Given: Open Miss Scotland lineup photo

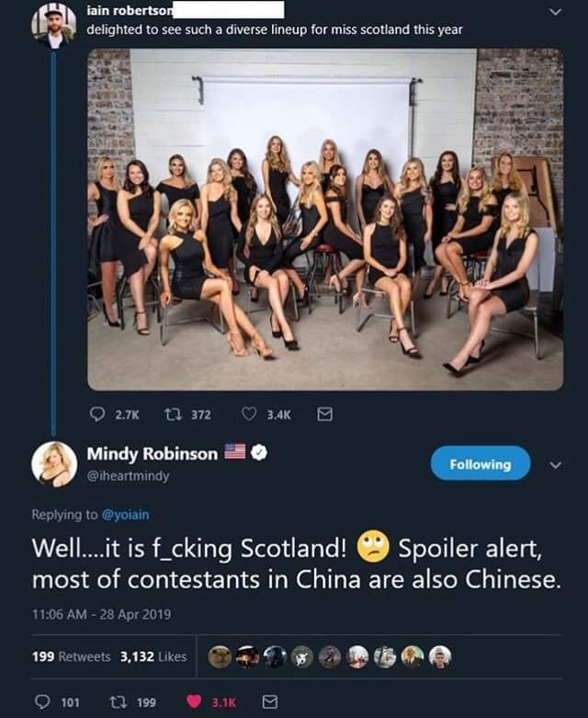Looking at the screenshot, I should click(325, 220).
